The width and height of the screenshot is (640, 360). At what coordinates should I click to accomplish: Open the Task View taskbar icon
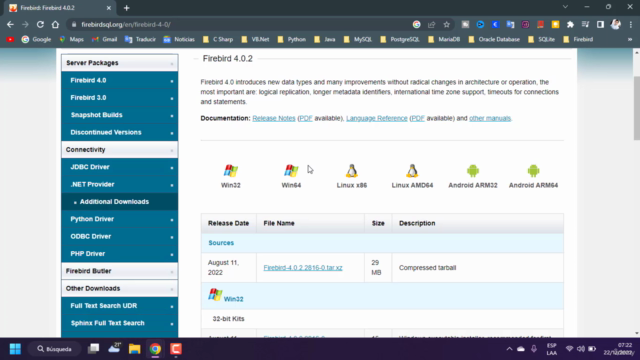[x=93, y=349]
